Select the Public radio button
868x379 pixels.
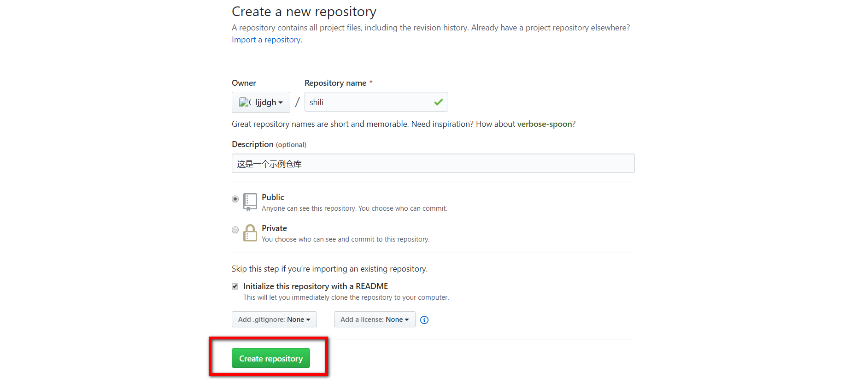point(235,199)
